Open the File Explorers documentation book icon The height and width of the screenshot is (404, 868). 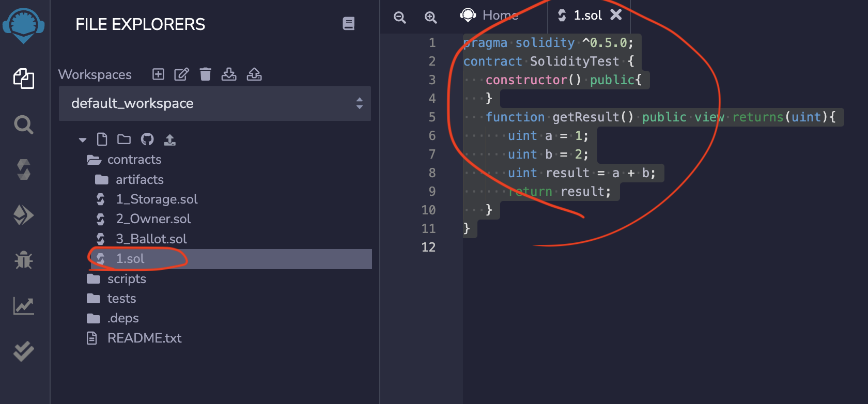pos(349,24)
